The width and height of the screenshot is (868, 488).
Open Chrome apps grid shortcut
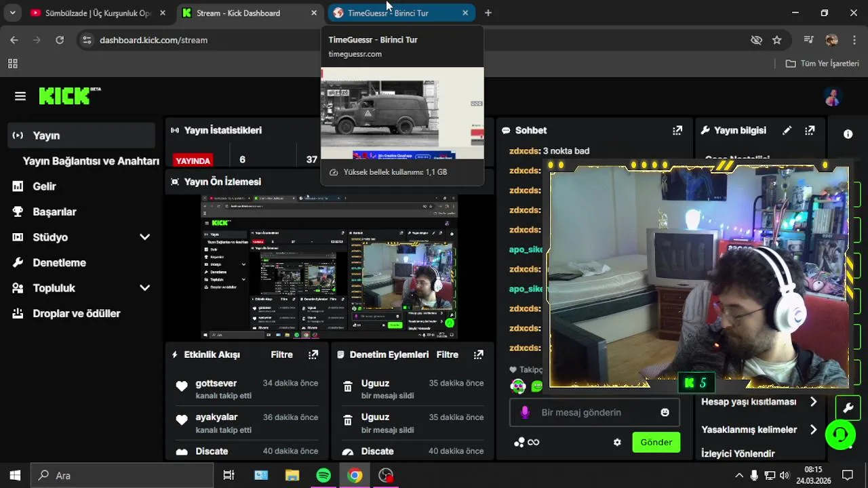coord(12,64)
